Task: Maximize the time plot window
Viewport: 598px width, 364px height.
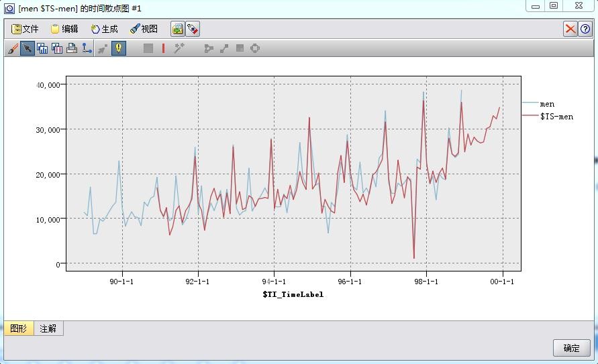Action: coord(554,6)
